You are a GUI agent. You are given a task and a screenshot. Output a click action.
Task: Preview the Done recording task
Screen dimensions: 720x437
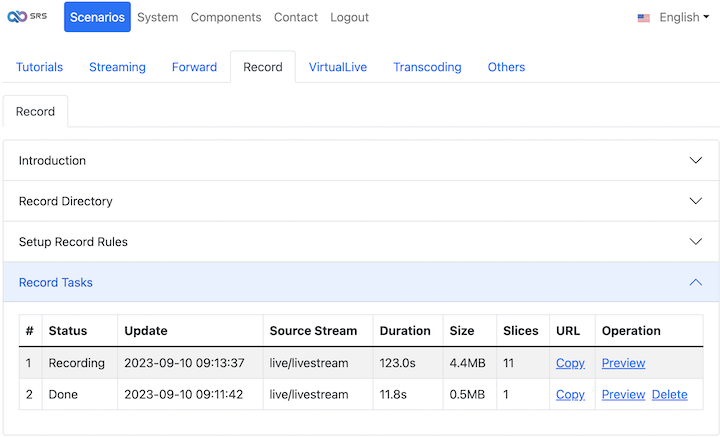tap(623, 395)
